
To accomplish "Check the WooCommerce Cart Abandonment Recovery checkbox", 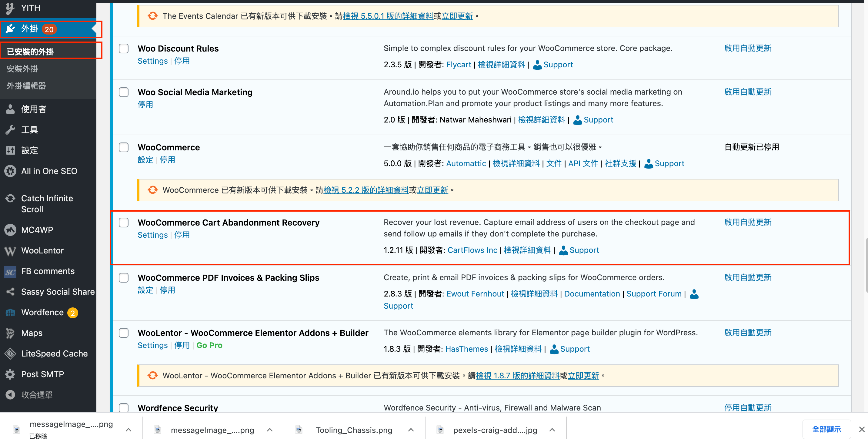I will coord(124,222).
